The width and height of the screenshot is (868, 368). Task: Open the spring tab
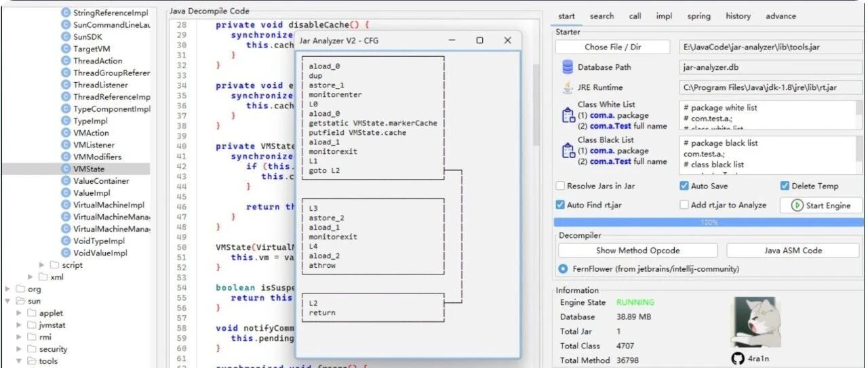pos(698,16)
